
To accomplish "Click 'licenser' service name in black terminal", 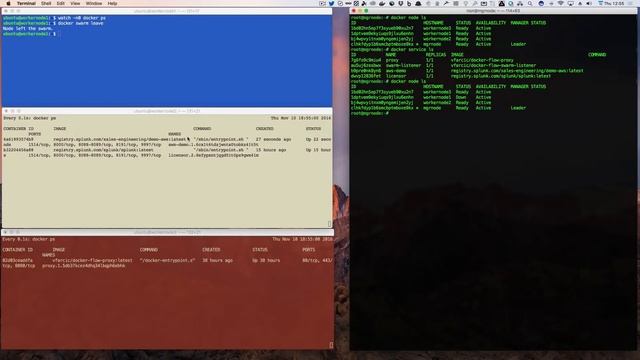I will 396,76.
